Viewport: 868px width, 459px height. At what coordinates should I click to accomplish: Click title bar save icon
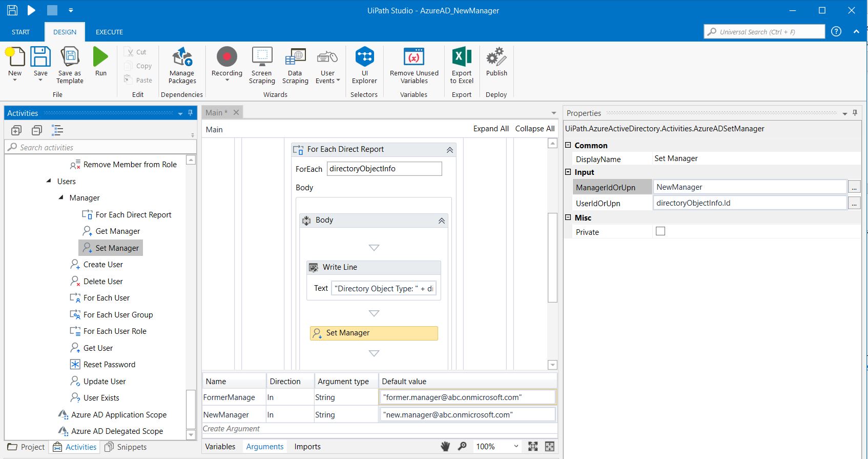[12, 10]
